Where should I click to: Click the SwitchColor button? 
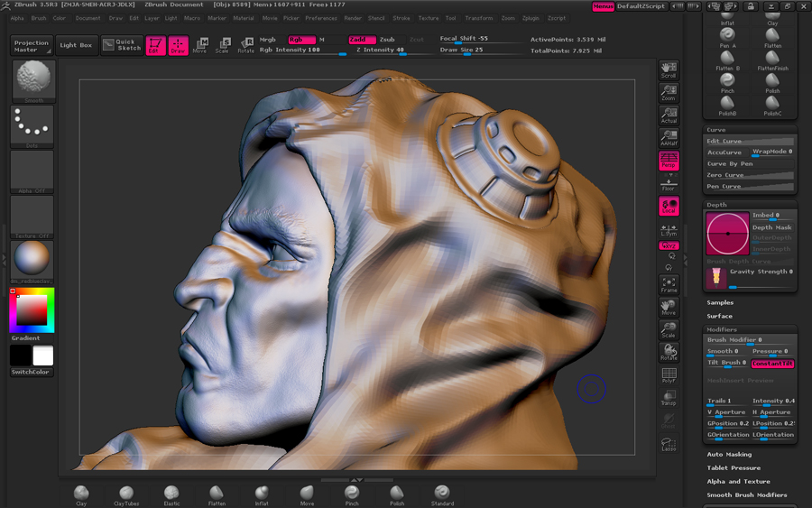click(x=31, y=372)
